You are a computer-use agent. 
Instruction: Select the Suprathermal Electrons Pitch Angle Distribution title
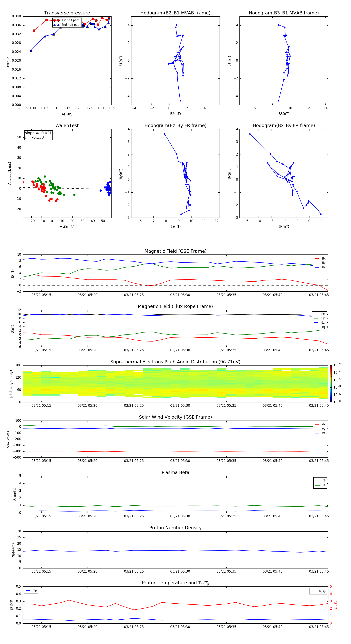175,362
